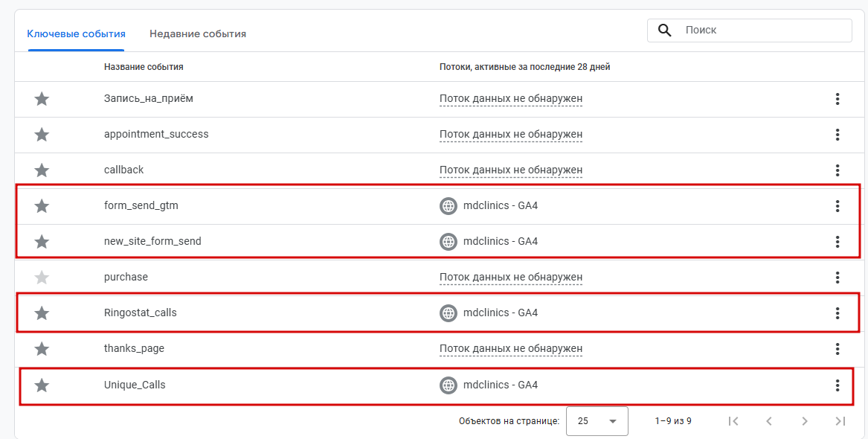The width and height of the screenshot is (868, 439).
Task: Unstar the appointment_success key event
Action: click(x=42, y=135)
